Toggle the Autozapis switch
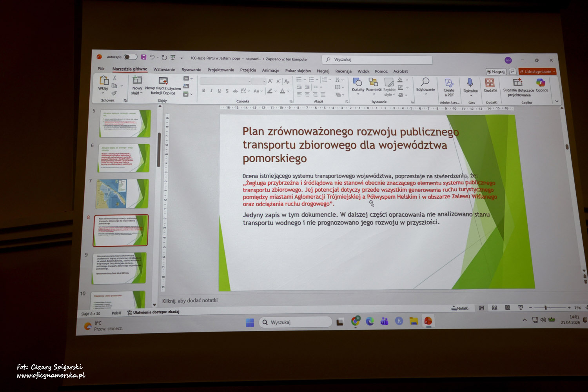Screen dimensions: 588x392 131,57
